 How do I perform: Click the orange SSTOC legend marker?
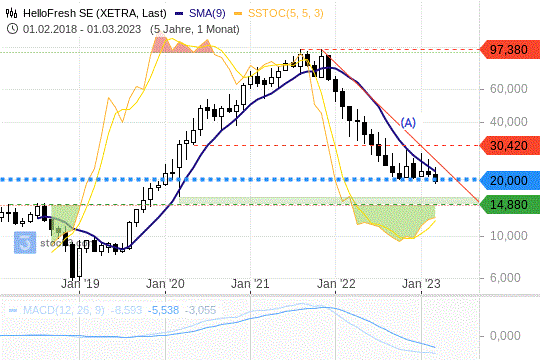[238, 14]
